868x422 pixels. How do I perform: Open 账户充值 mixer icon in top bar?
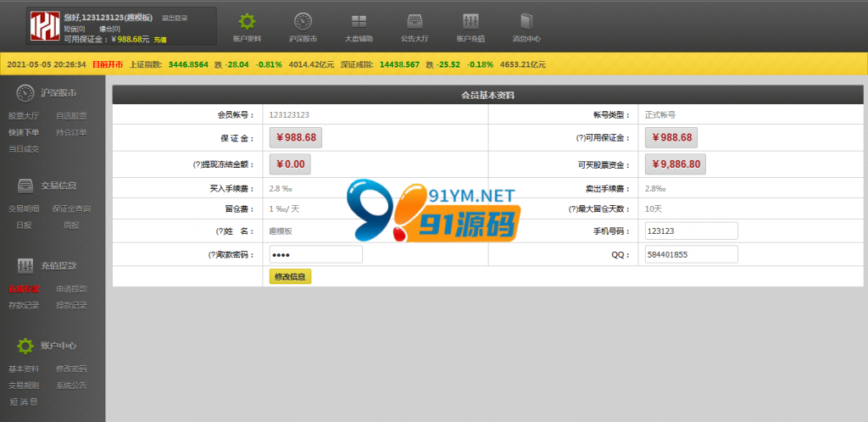470,21
